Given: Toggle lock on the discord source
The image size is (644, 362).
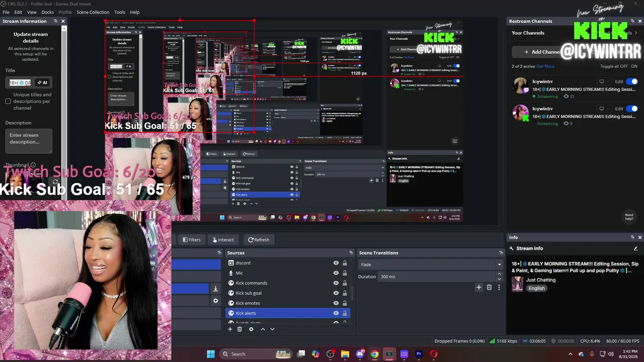Looking at the screenshot, I should click(x=345, y=263).
